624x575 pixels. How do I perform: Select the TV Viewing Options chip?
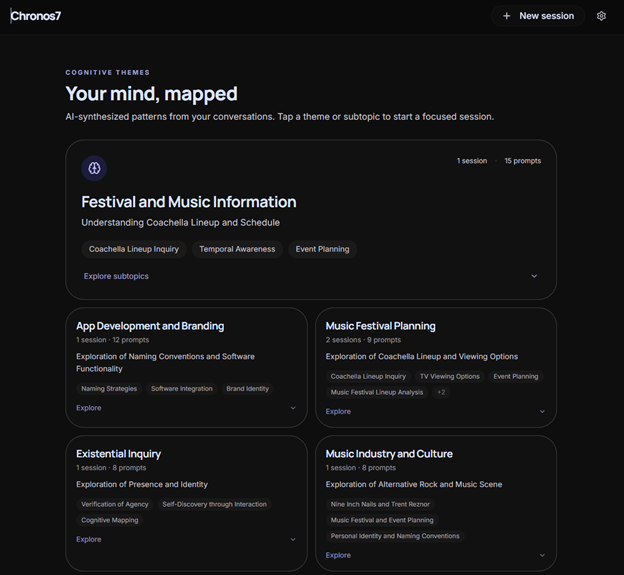(x=450, y=376)
